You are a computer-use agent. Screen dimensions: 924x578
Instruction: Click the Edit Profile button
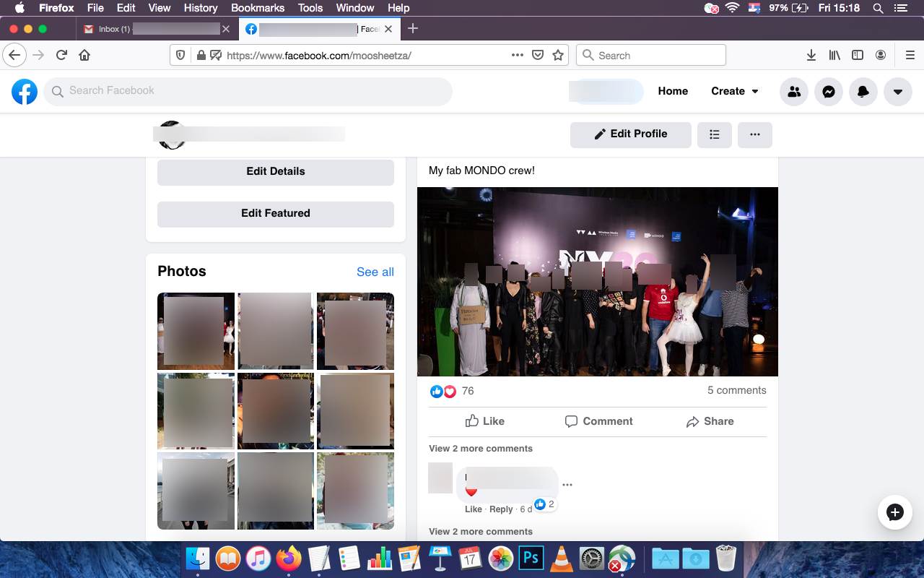[630, 134]
